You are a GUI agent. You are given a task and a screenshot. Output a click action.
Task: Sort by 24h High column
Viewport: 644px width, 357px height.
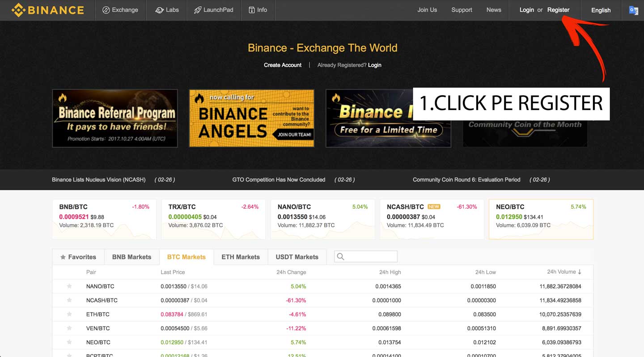[390, 272]
